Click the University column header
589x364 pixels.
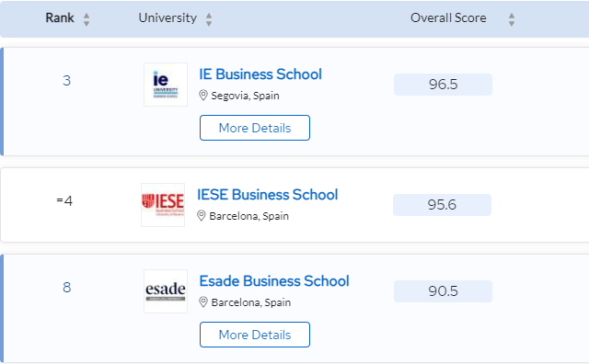point(167,17)
